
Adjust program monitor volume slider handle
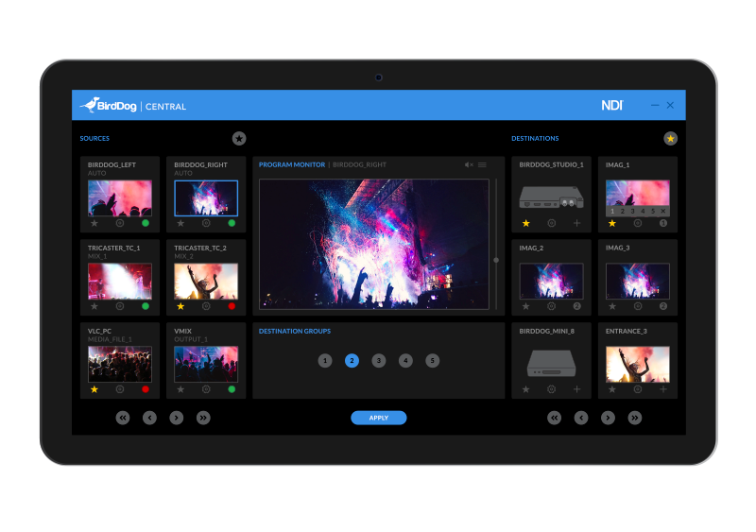click(x=496, y=260)
